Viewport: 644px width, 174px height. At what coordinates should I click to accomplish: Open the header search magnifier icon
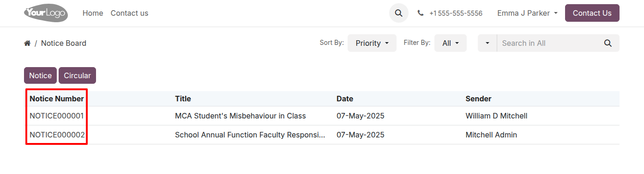click(x=399, y=13)
